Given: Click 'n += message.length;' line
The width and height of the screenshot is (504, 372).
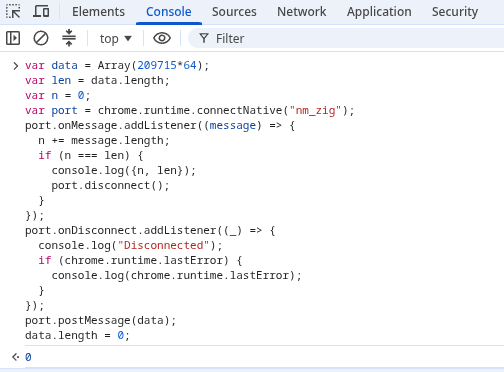Looking at the screenshot, I should (x=104, y=140).
